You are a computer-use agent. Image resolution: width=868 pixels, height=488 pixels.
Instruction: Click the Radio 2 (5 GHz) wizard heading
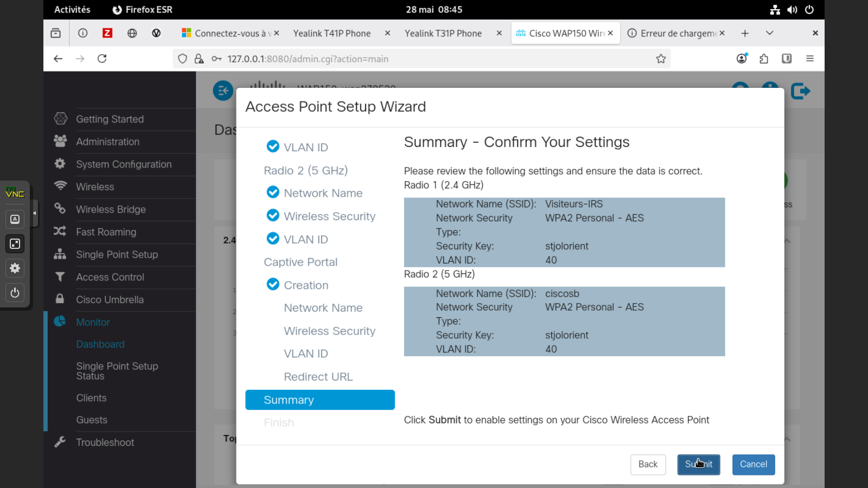click(x=305, y=170)
